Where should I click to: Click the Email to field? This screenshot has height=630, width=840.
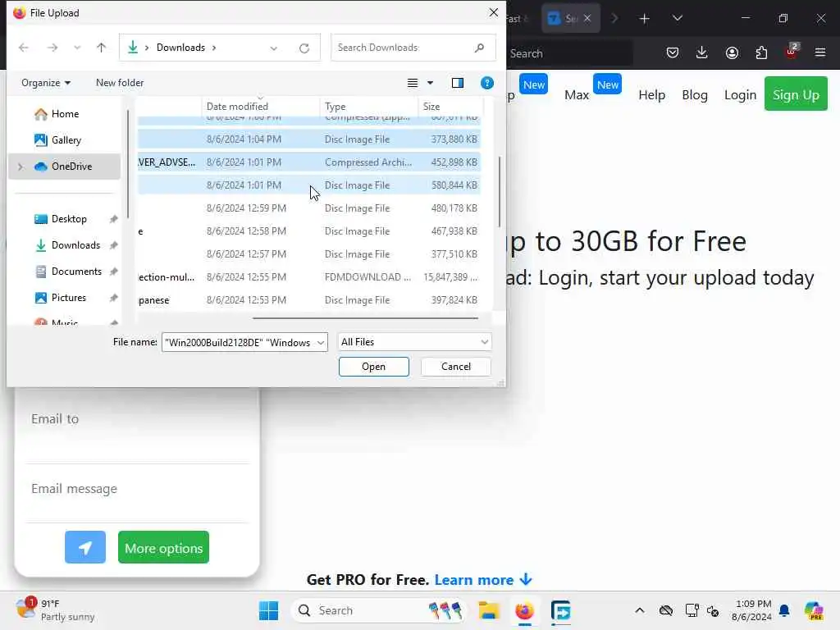(x=137, y=428)
